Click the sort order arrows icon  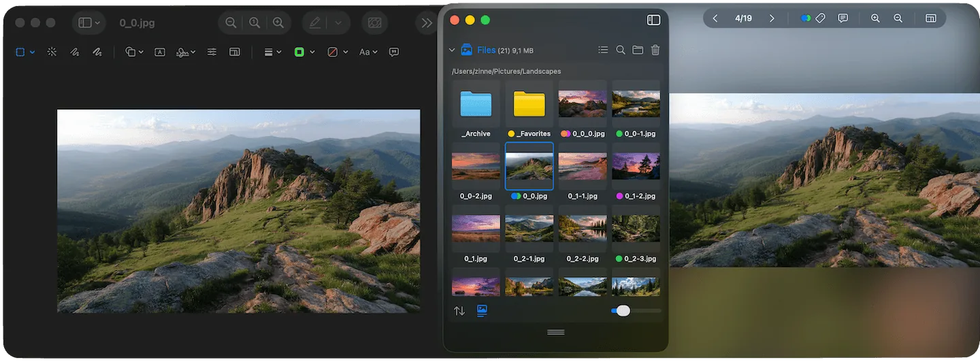point(459,311)
